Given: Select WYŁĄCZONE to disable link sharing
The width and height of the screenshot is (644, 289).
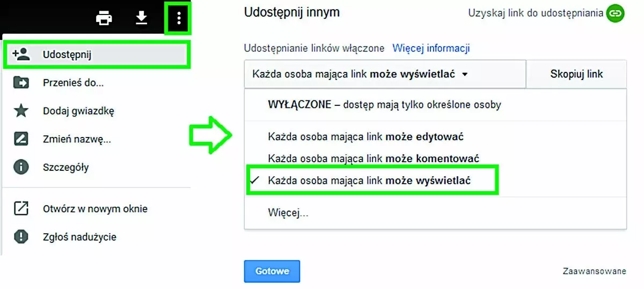Looking at the screenshot, I should [384, 105].
